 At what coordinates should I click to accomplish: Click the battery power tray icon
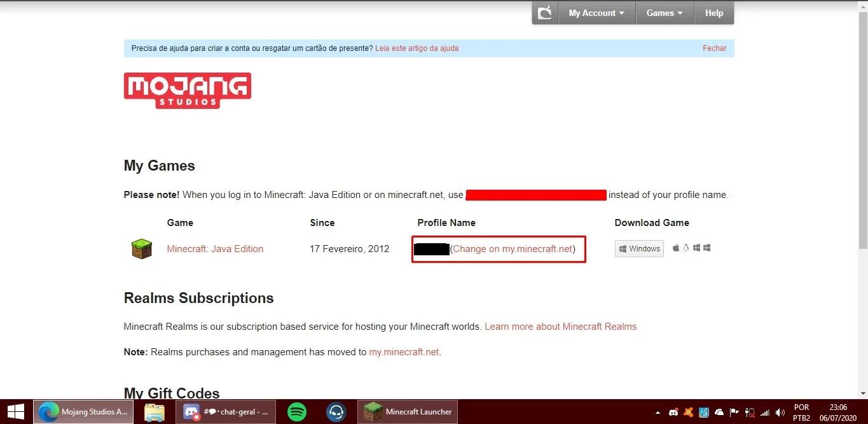[x=750, y=413]
